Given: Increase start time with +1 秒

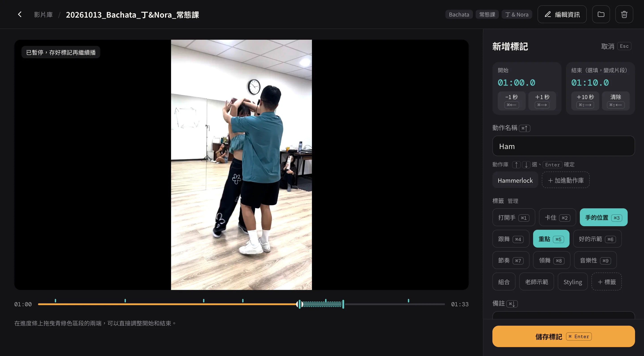Looking at the screenshot, I should click(542, 101).
